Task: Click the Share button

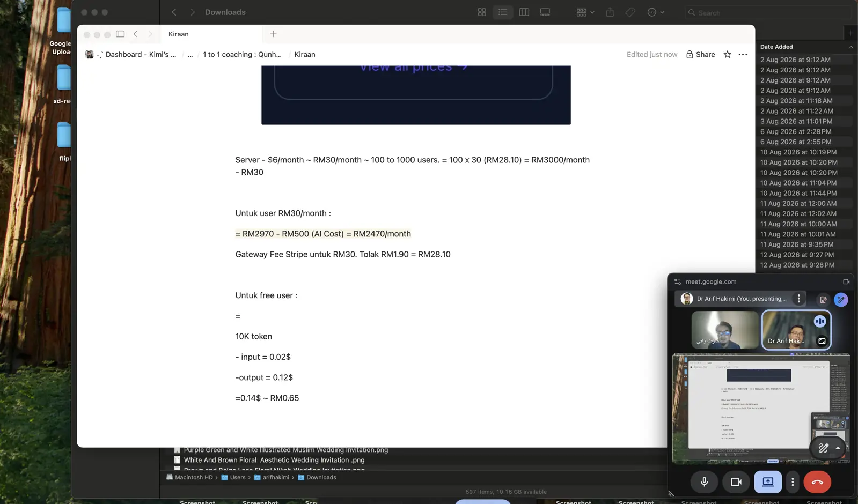Action: pyautogui.click(x=700, y=54)
